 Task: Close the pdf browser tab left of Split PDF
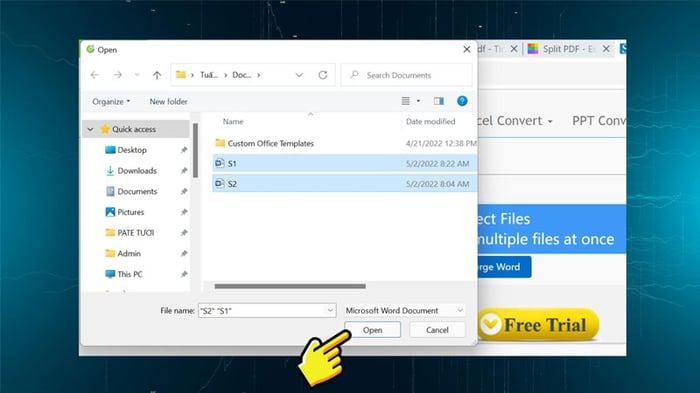pos(514,49)
